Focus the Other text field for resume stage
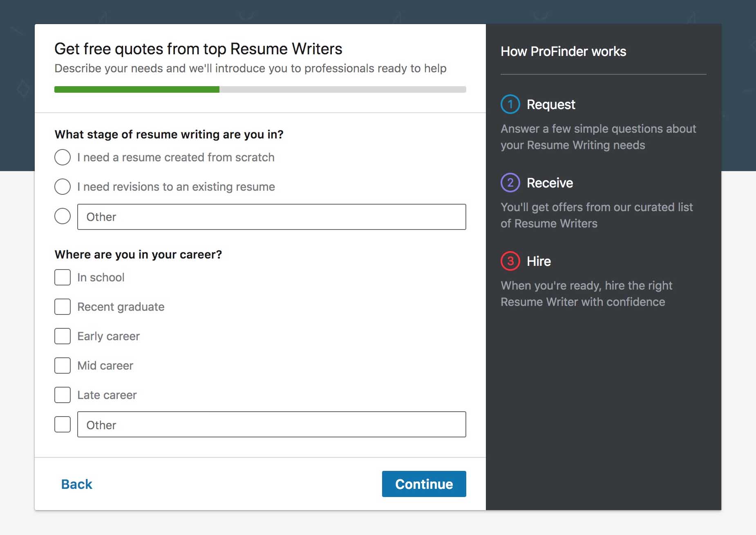This screenshot has height=535, width=756. pos(272,217)
